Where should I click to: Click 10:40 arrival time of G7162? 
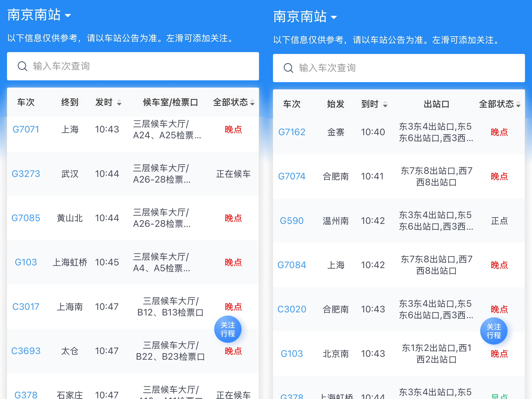373,132
